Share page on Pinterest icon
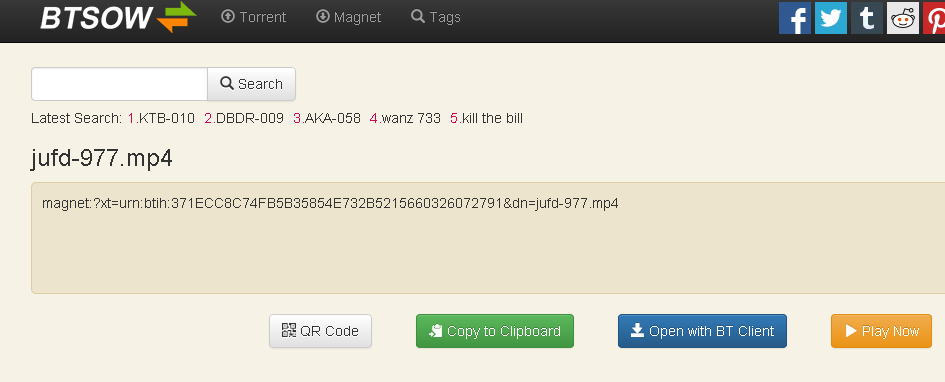The width and height of the screenshot is (945, 382). [934, 18]
